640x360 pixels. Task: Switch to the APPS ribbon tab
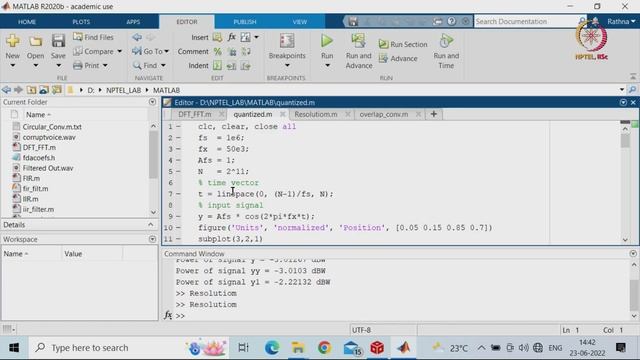133,22
